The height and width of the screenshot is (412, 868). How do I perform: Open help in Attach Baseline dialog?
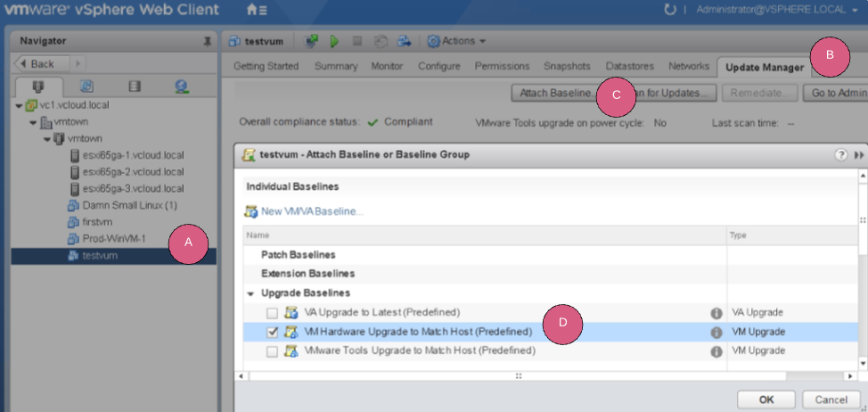pos(841,155)
